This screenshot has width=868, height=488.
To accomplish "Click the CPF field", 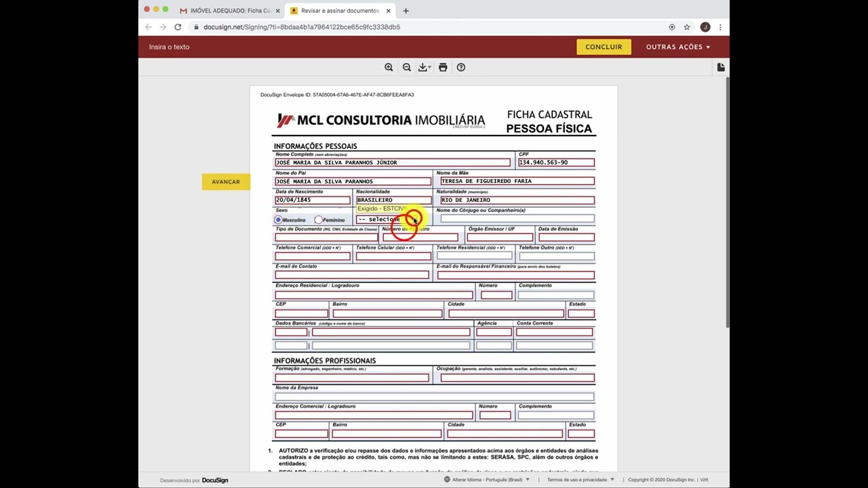I will (x=556, y=163).
